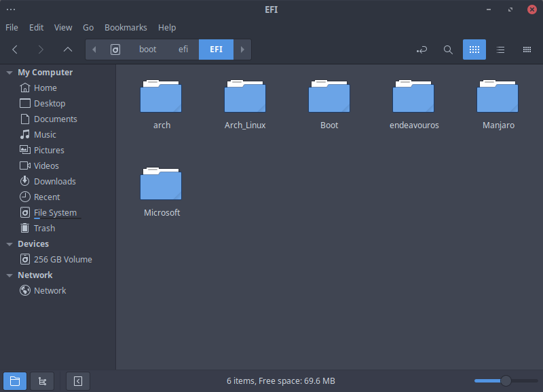Open Home in the sidebar
Image resolution: width=543 pixels, height=392 pixels.
tap(45, 88)
